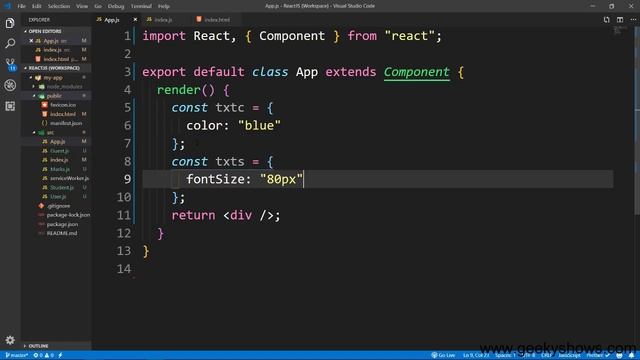Image resolution: width=640 pixels, height=360 pixels.
Task: Click the UTF-8 encoding indicator
Action: (x=529, y=356)
